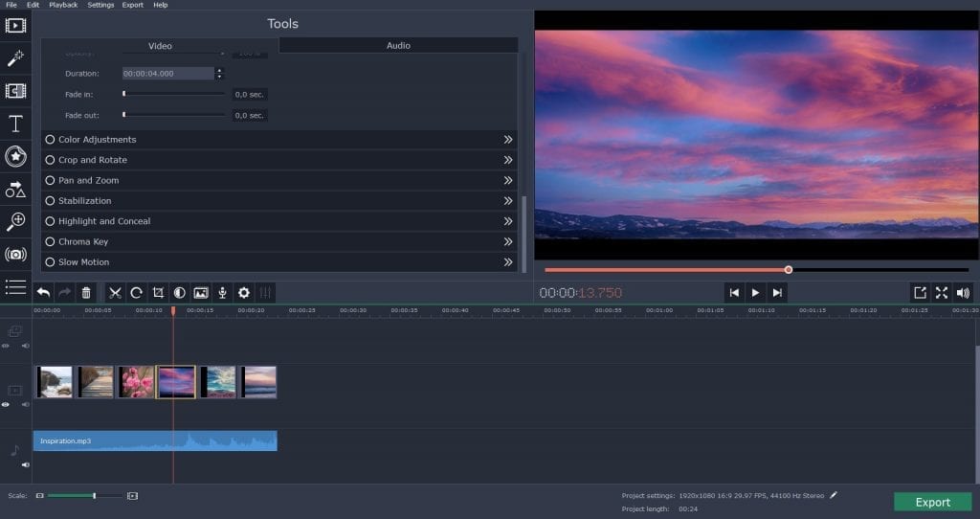The image size is (980, 519).
Task: Expand the Stabilization section
Action: [508, 201]
